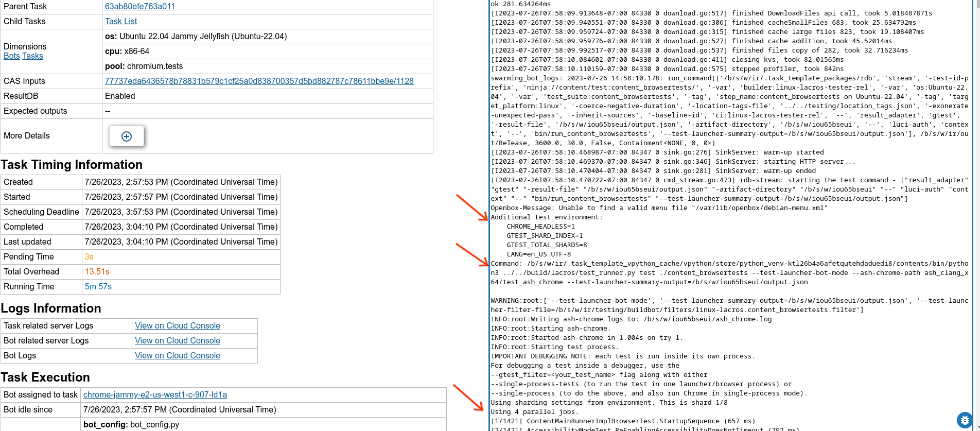Expand More Details with the plus button

point(127,136)
